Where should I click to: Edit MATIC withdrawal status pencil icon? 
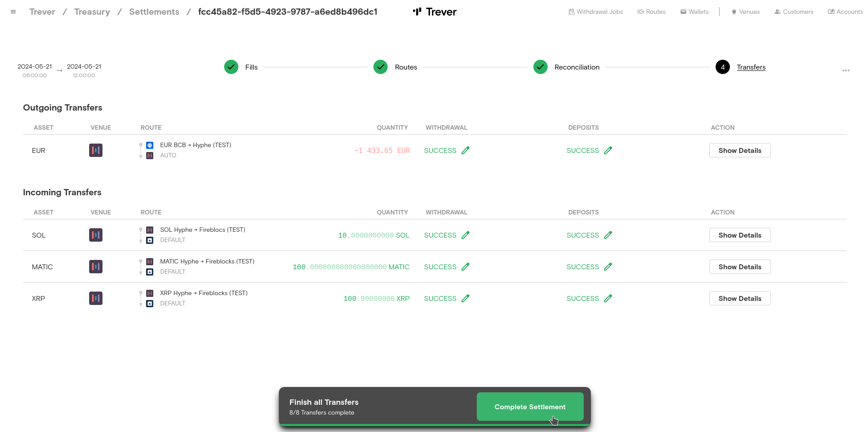coord(466,267)
